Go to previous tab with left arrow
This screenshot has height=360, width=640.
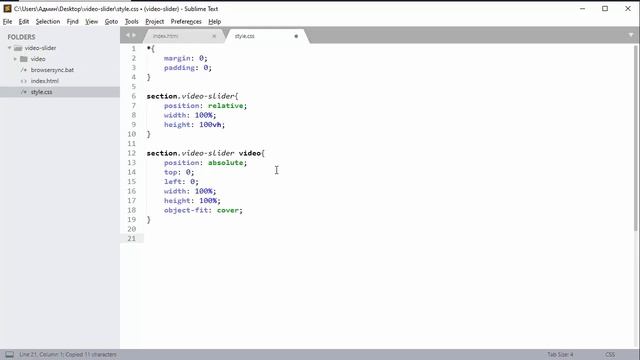127,36
